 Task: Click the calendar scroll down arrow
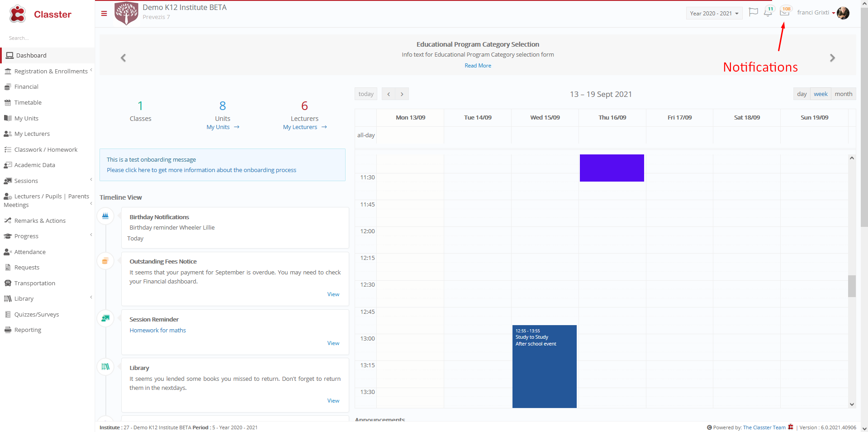pyautogui.click(x=852, y=404)
